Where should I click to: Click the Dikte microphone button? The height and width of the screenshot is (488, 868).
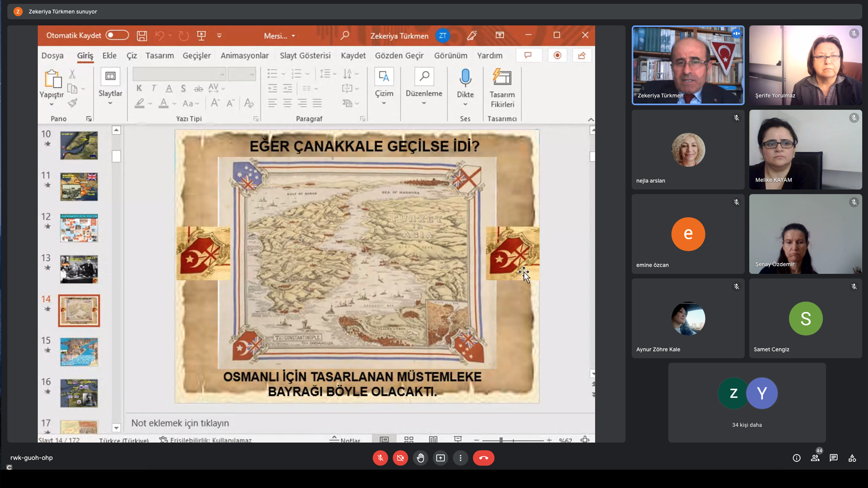click(x=465, y=88)
